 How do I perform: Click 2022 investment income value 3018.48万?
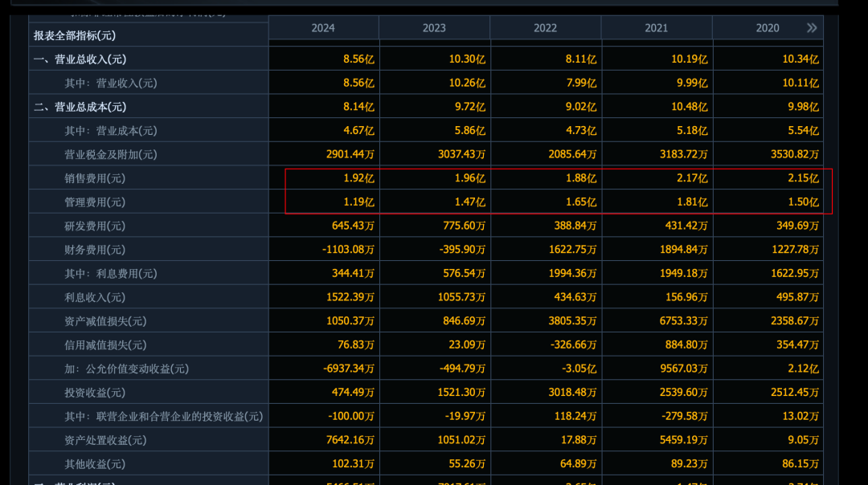point(572,392)
